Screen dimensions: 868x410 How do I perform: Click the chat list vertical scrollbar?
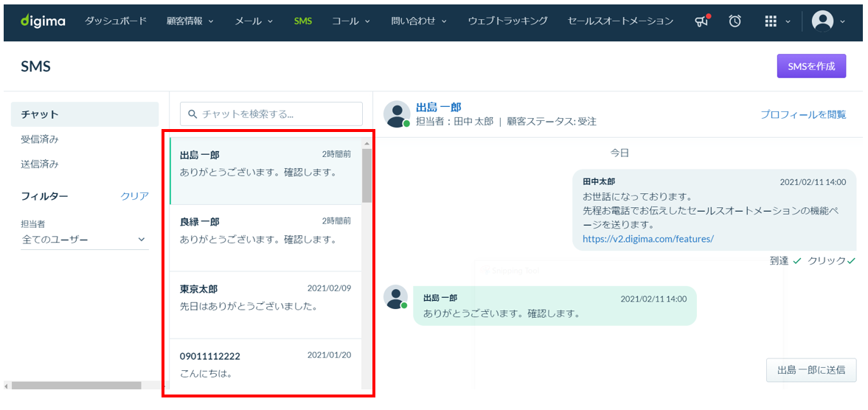(x=367, y=263)
